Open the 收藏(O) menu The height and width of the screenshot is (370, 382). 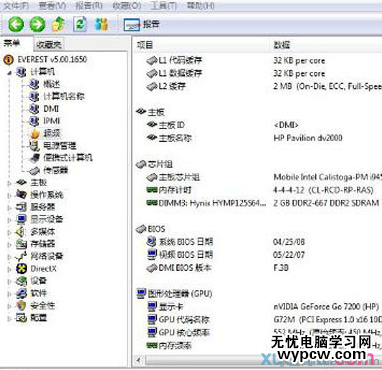pyautogui.click(x=126, y=6)
